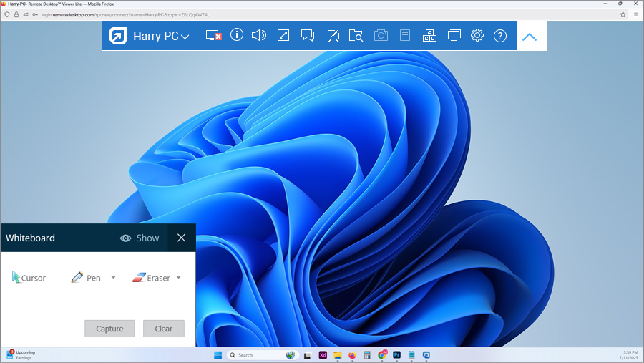This screenshot has height=363, width=644.
Task: Collapse the toolbar with the up chevron
Action: pyautogui.click(x=530, y=37)
